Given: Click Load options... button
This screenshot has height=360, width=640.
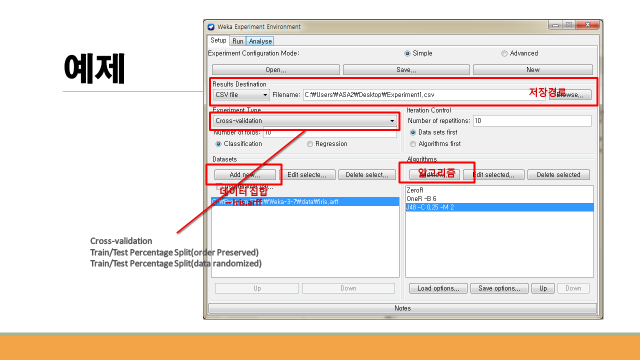Looking at the screenshot, I should click(x=438, y=289).
